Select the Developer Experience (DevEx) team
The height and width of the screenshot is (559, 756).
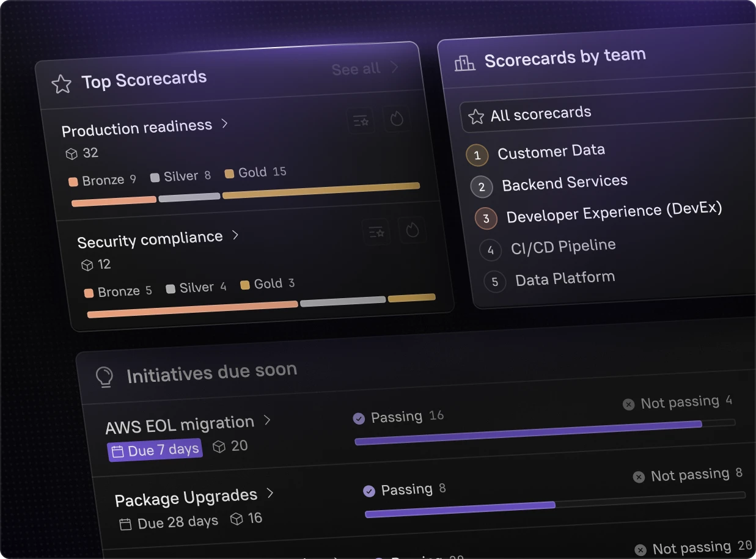[x=614, y=211]
